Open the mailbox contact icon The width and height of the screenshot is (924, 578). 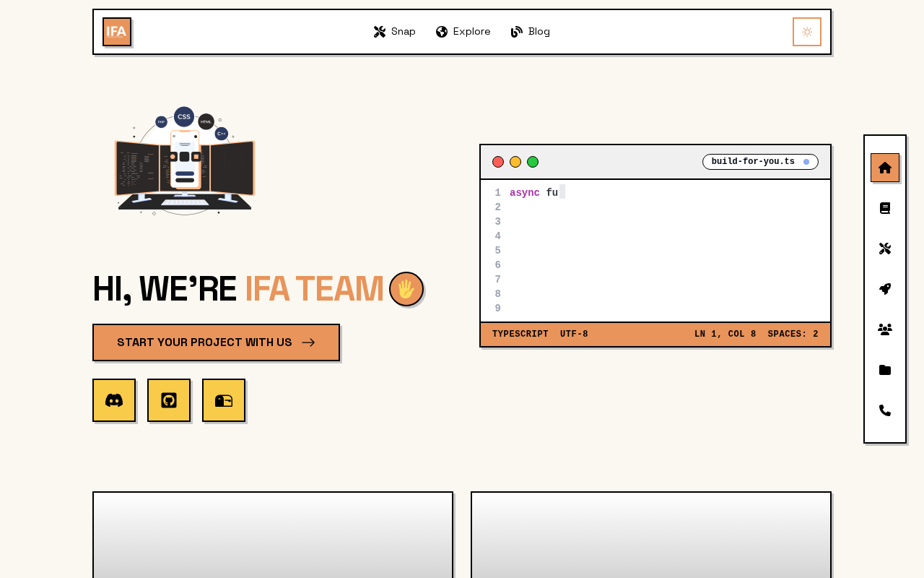tap(224, 400)
